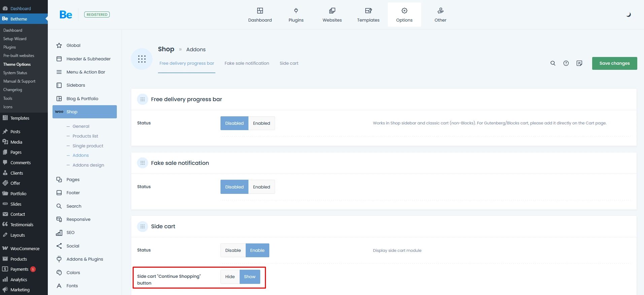Open the Options gear icon in the top navigation
The image size is (644, 295).
[x=404, y=11]
